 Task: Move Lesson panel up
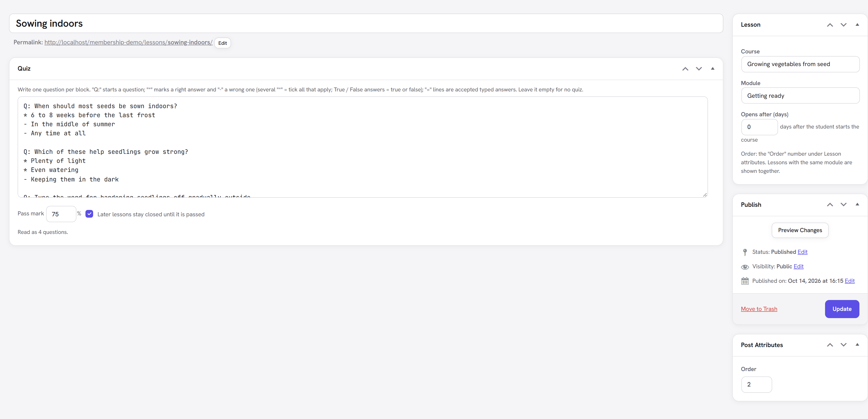[x=830, y=25]
